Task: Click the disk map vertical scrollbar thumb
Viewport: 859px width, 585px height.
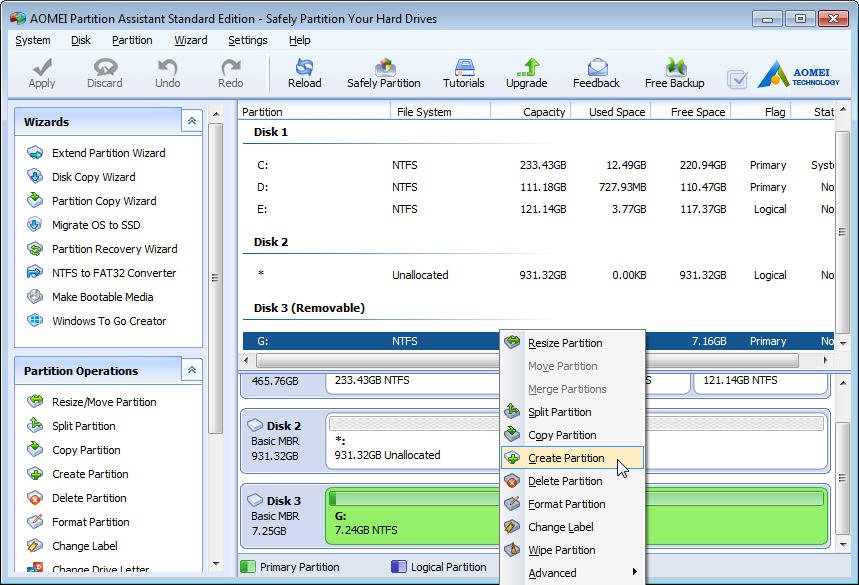Action: pyautogui.click(x=843, y=478)
